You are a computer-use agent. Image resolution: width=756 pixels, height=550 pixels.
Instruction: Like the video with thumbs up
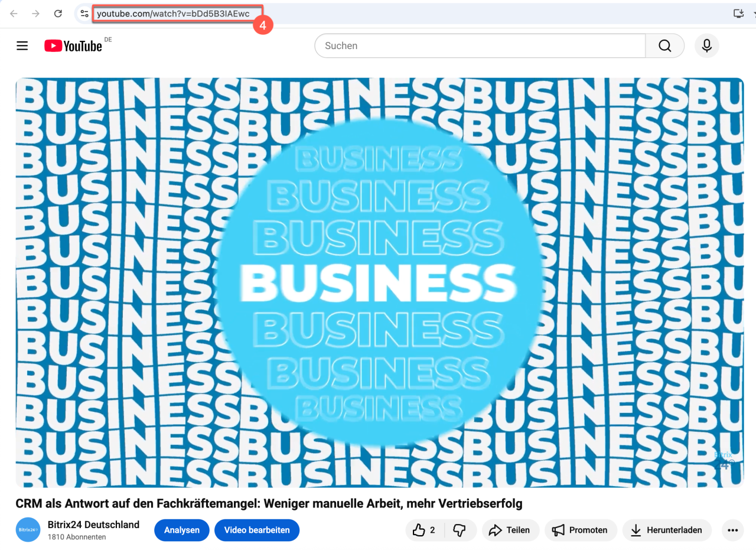(x=425, y=530)
